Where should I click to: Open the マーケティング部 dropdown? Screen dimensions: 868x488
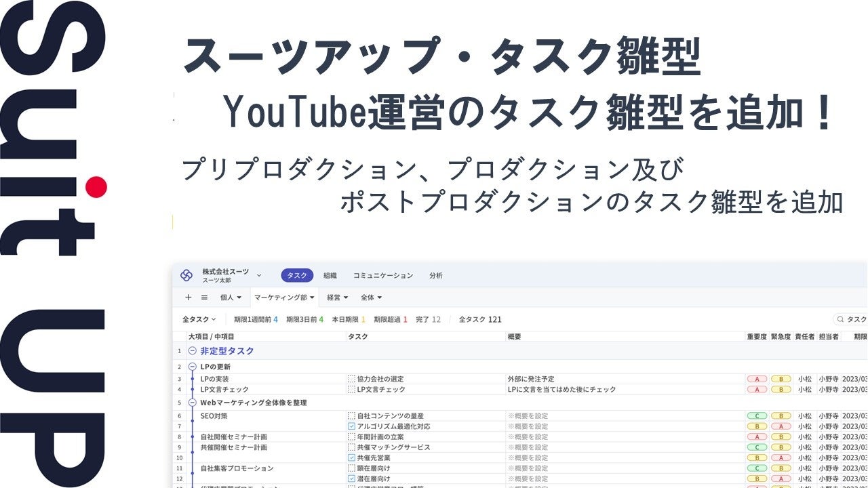[284, 297]
